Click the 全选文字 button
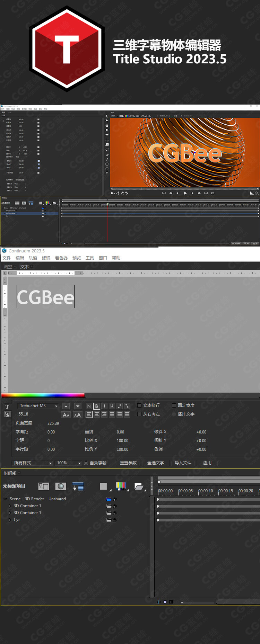This screenshot has width=260, height=644. 156,463
